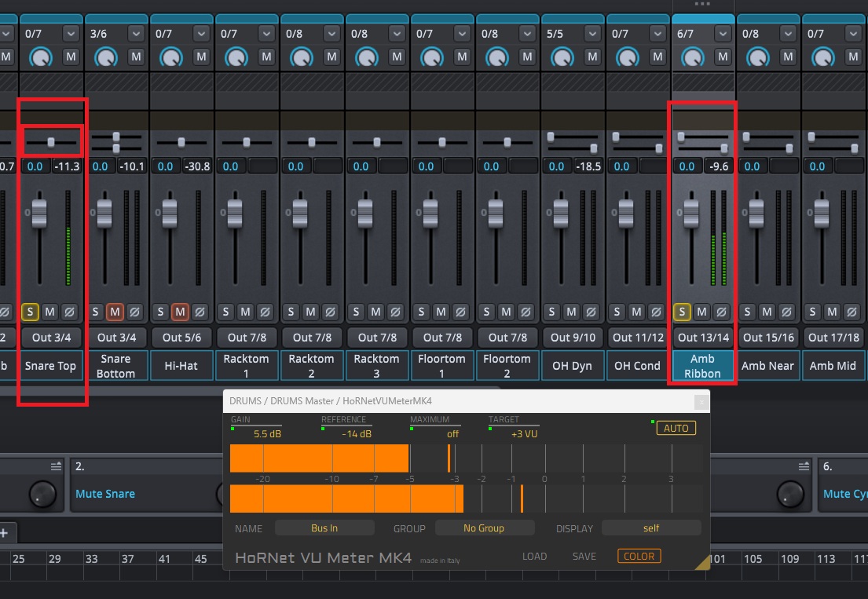
Task: Click the knob above Snare Top channel
Action: tap(40, 57)
